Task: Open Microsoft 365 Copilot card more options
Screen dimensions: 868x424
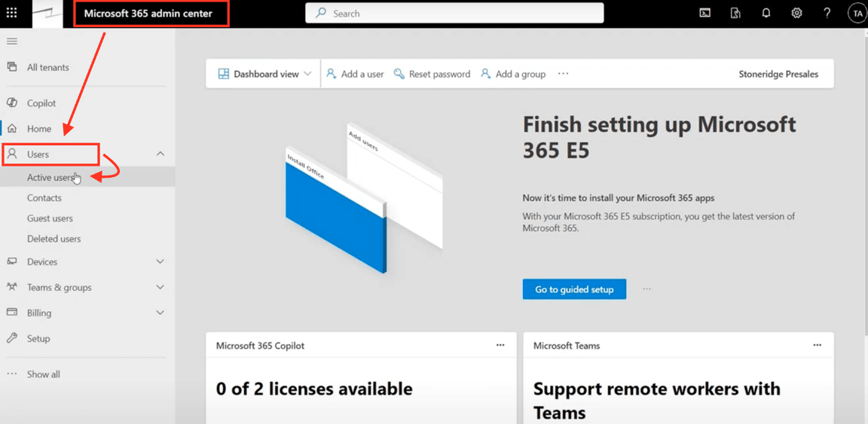Action: pos(500,345)
